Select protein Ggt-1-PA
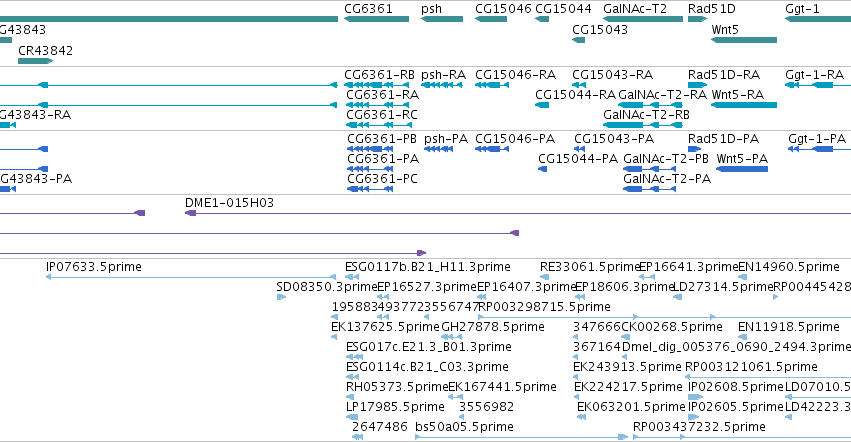 (820, 149)
